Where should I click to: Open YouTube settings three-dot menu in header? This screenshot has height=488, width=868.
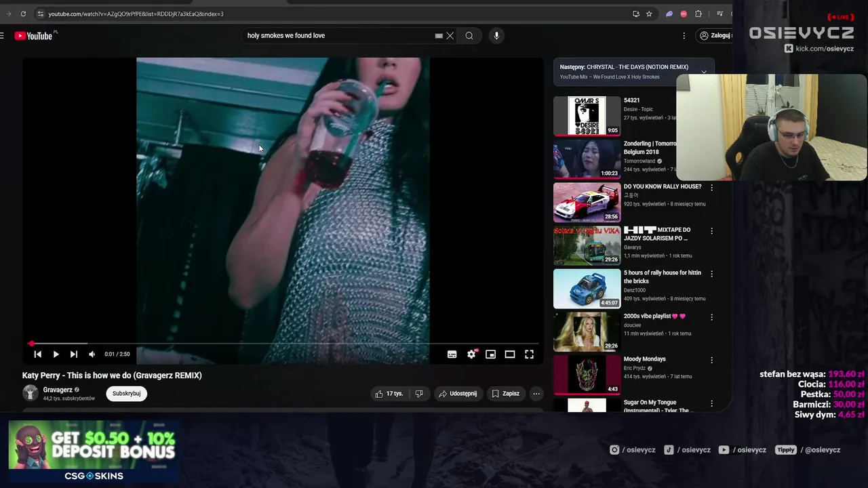(x=684, y=36)
